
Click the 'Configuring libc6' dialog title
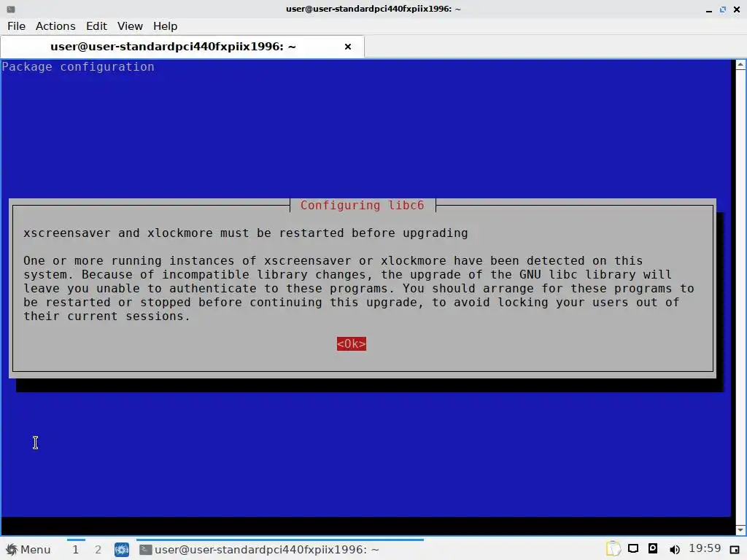pos(362,205)
